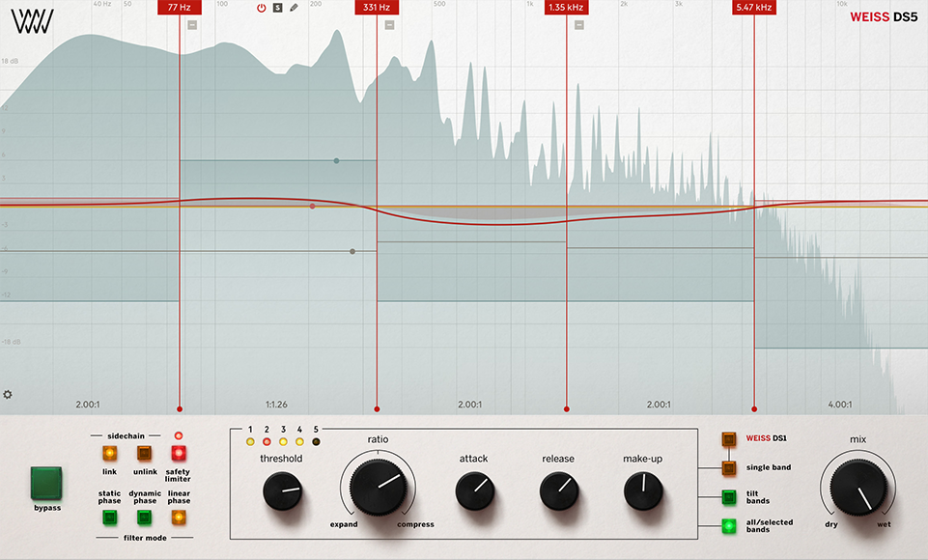
Task: Click the 4.00:1 ratio readout
Action: coord(840,405)
